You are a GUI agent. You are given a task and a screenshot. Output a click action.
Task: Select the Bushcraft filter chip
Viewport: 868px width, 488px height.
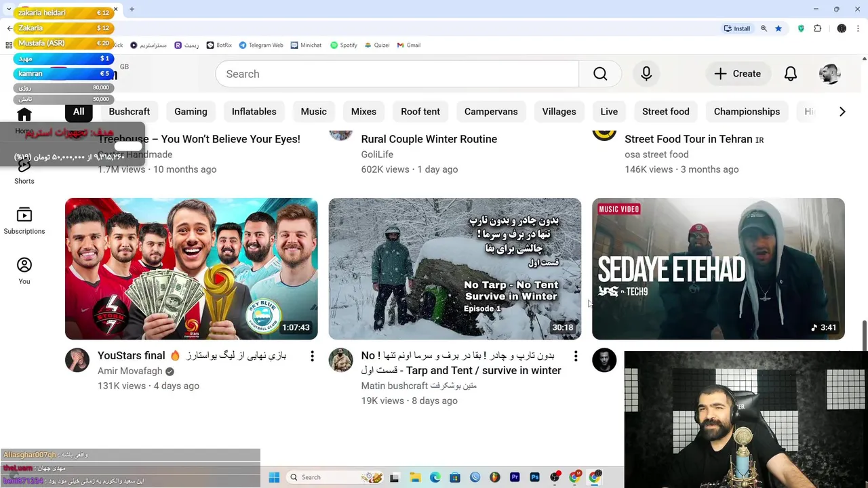pyautogui.click(x=129, y=112)
